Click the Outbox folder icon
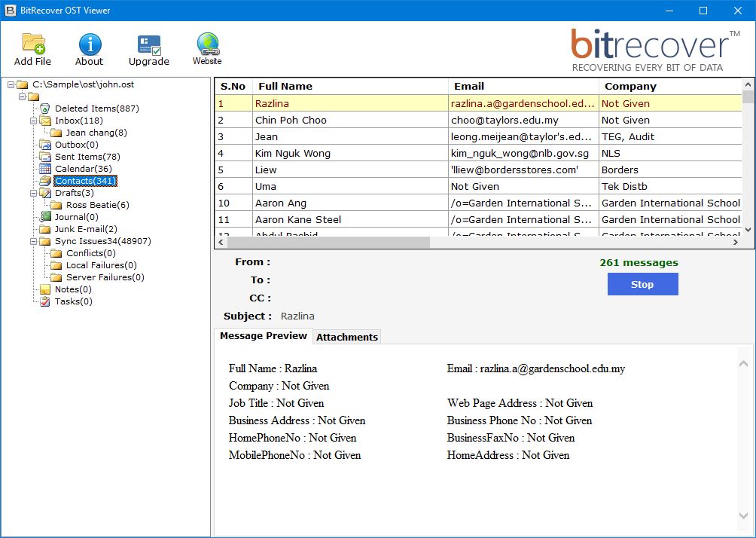The height and width of the screenshot is (538, 756). pyautogui.click(x=45, y=144)
